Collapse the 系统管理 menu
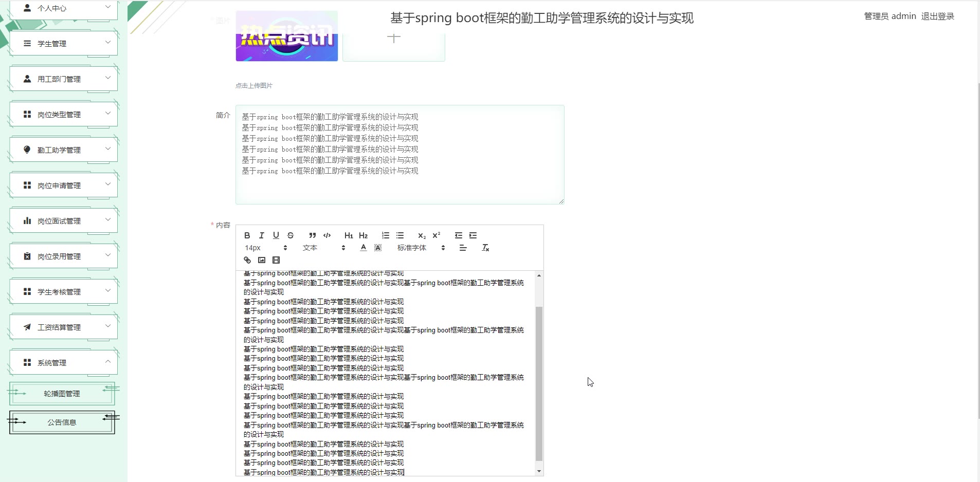 [x=63, y=363]
